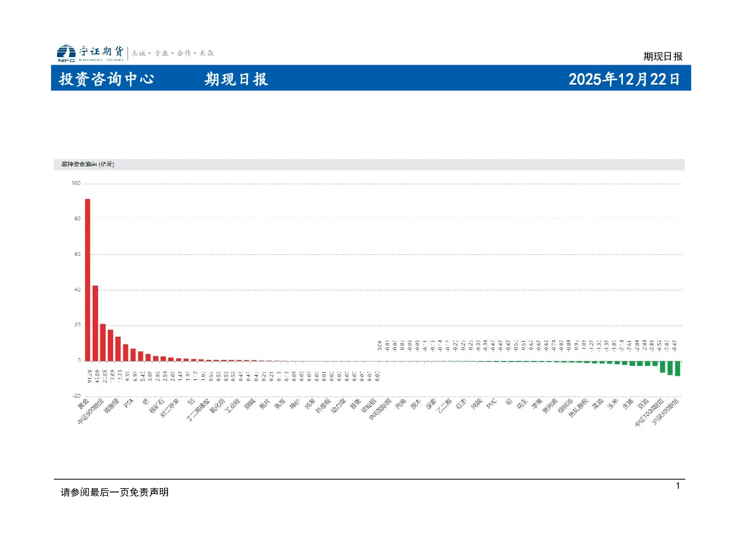Viewport: 756px width, 535px height.
Task: Click the value label -8.47
Action: 675,345
